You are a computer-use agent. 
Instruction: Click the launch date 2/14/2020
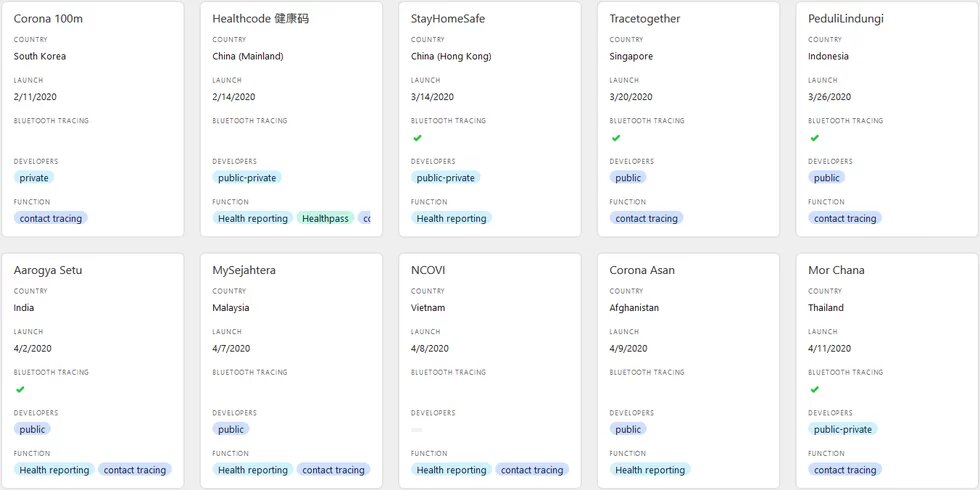pyautogui.click(x=234, y=97)
